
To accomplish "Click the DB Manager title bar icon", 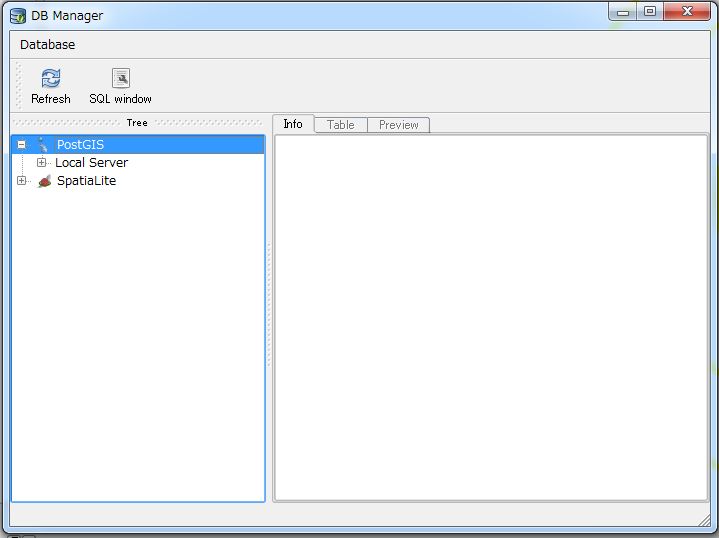I will coord(18,16).
